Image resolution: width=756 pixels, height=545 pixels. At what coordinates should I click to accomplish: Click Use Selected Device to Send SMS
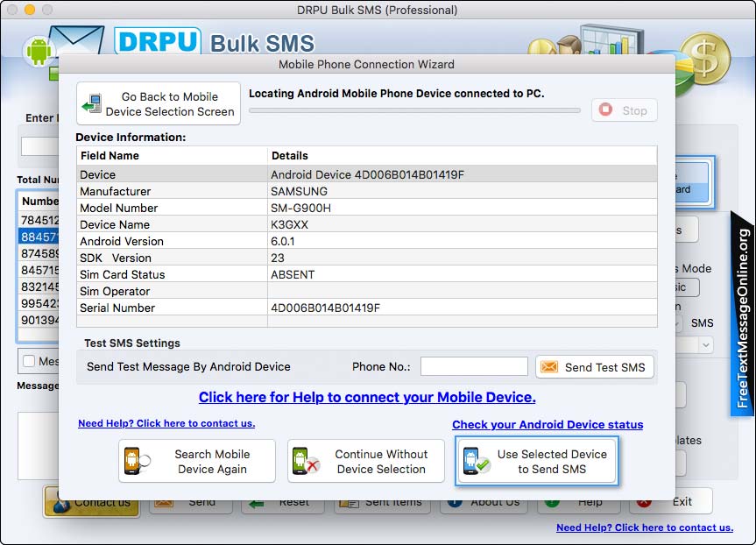click(537, 461)
